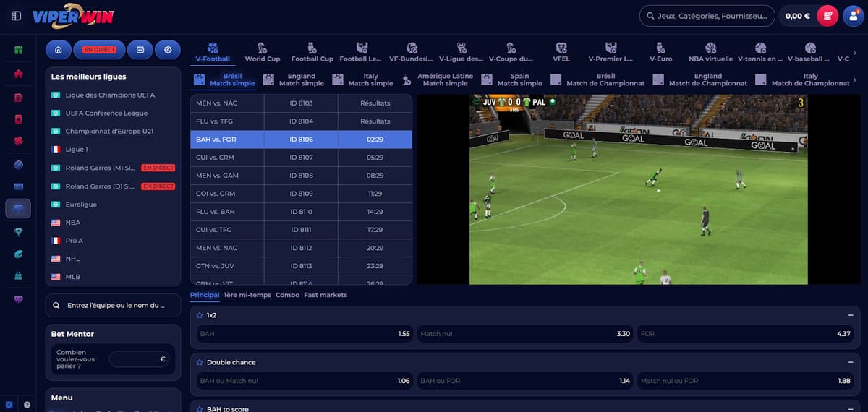Bet Match nul ou FOR 1.88
The image size is (868, 412).
(x=746, y=381)
